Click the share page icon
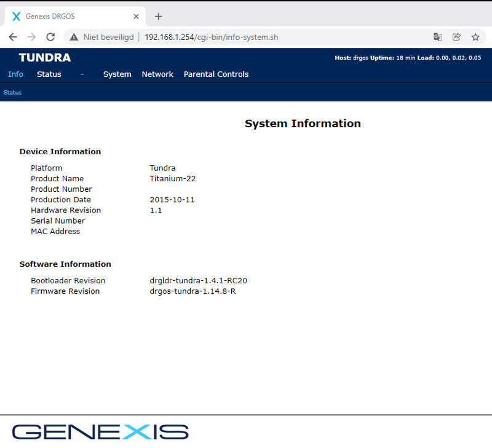The height and width of the screenshot is (448, 492). (x=456, y=37)
